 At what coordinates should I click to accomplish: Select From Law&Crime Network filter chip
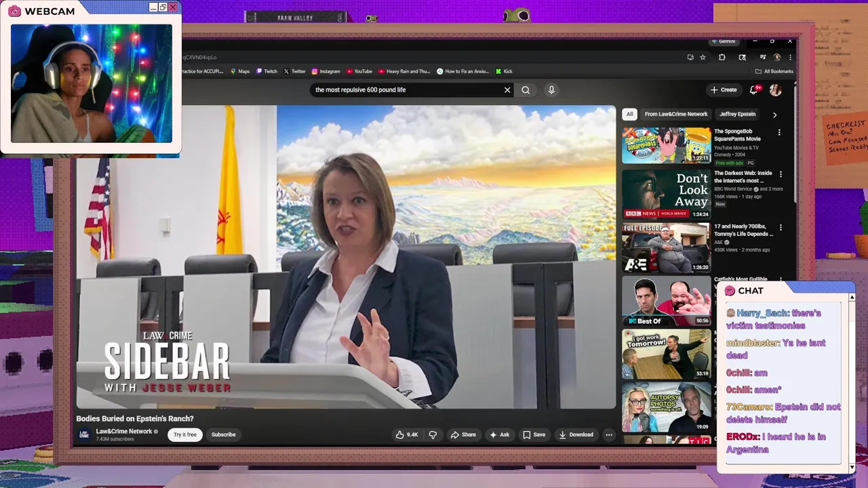[x=676, y=114]
